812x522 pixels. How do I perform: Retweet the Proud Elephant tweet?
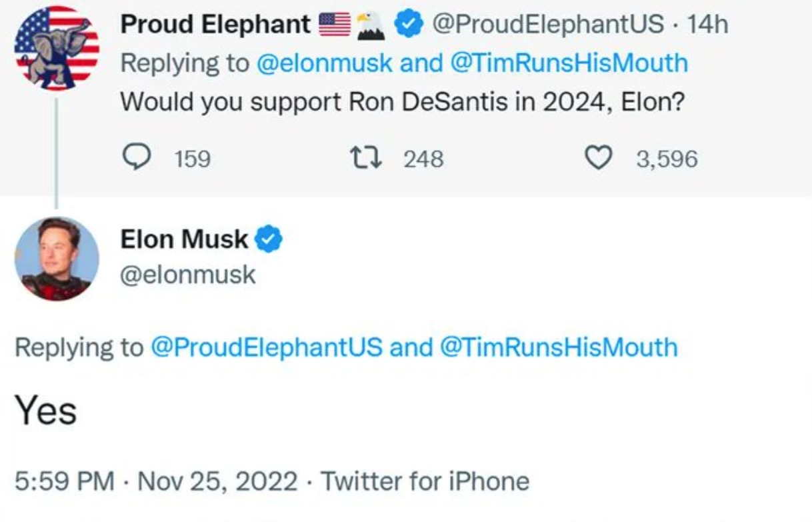point(367,157)
